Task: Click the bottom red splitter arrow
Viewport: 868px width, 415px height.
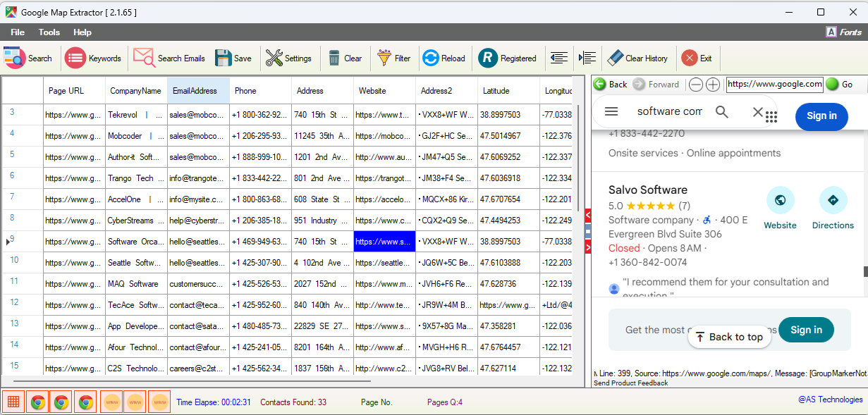Action: point(588,247)
